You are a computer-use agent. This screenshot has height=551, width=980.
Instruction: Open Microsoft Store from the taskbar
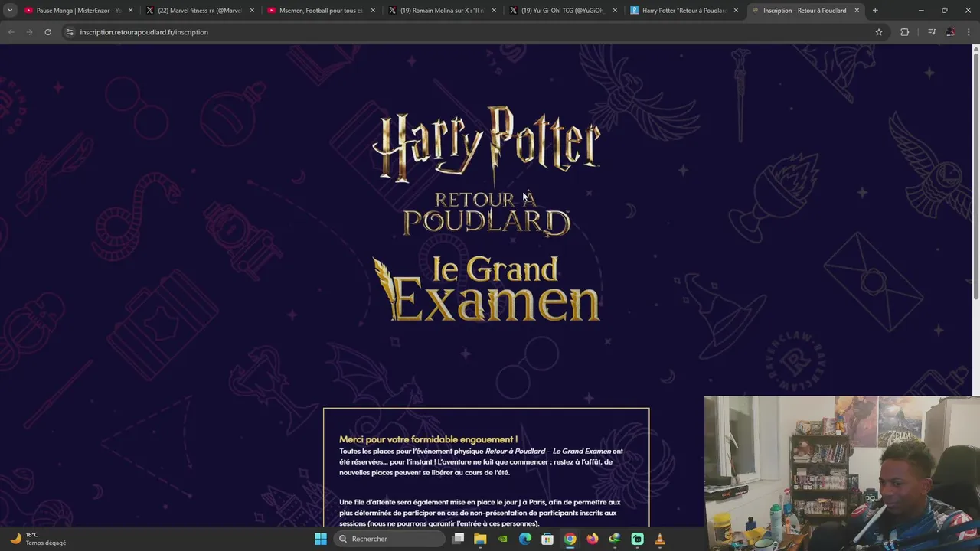pyautogui.click(x=547, y=539)
